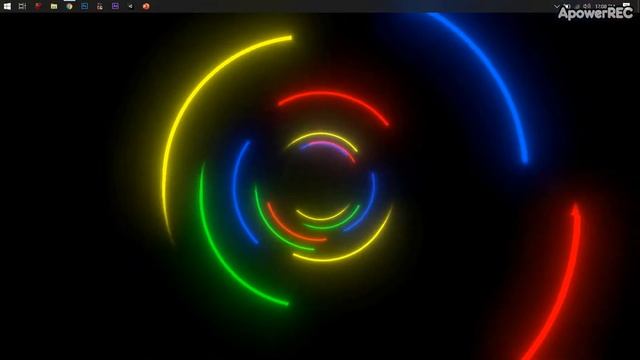
Task: Expand hidden system tray icons chevron
Action: coord(556,6)
